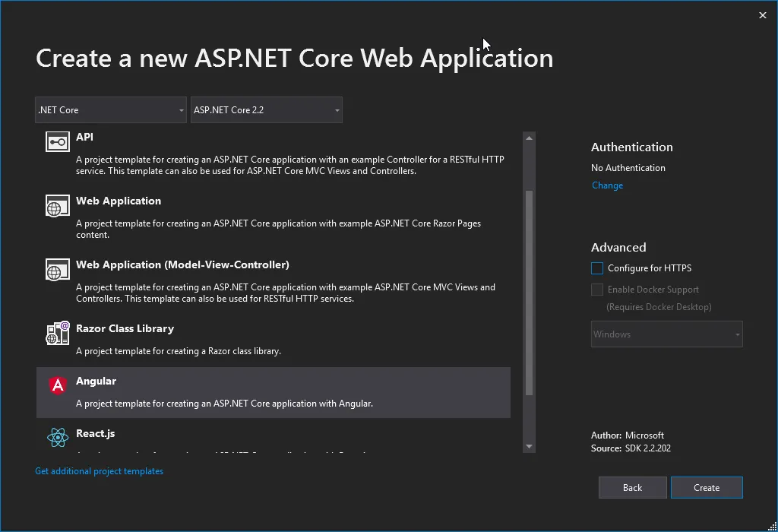Open Get additional project templates link
778x532 pixels.
99,471
